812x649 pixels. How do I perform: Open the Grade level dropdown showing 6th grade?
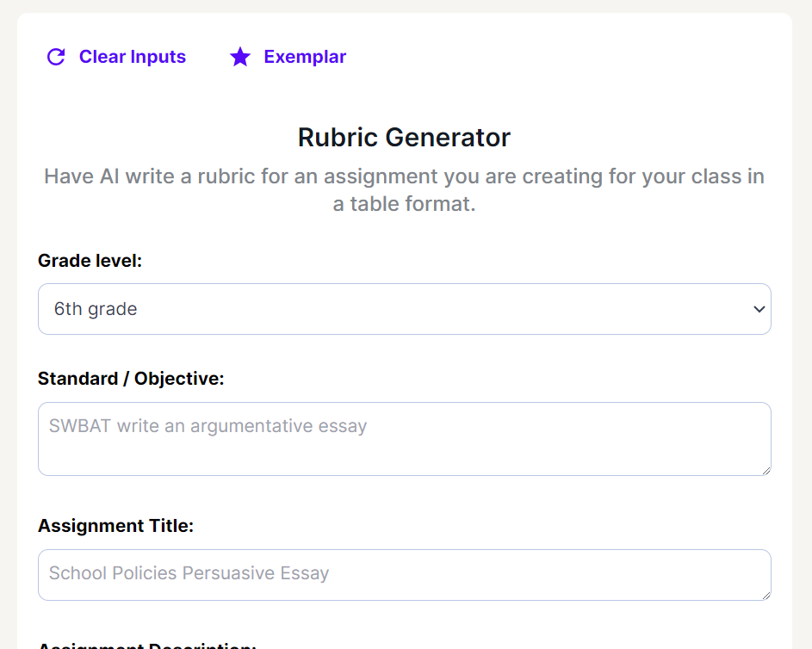pyautogui.click(x=404, y=309)
